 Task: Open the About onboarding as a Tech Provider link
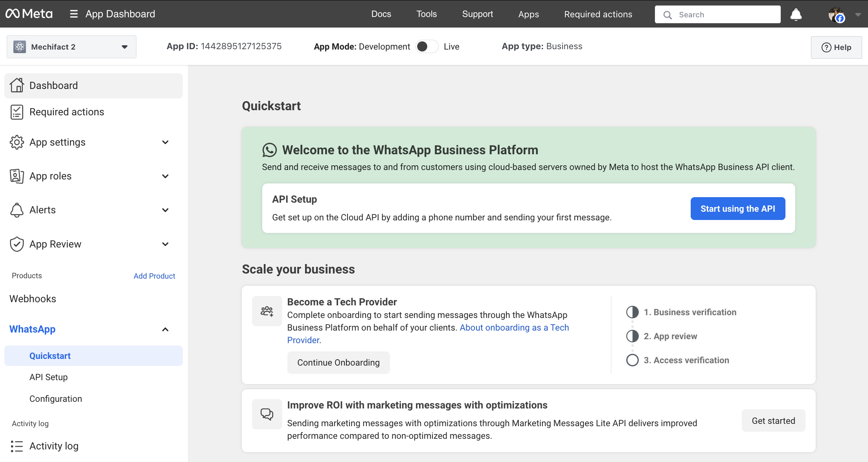coord(514,327)
